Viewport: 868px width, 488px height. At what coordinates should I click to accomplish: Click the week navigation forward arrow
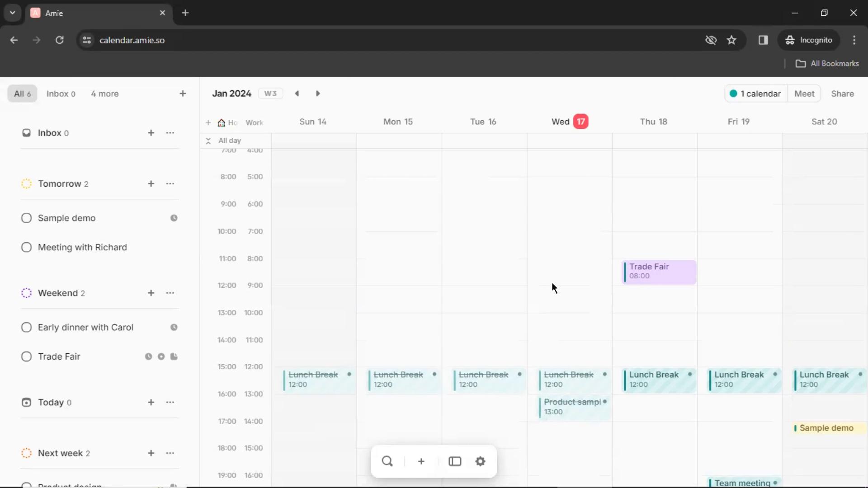click(x=318, y=94)
